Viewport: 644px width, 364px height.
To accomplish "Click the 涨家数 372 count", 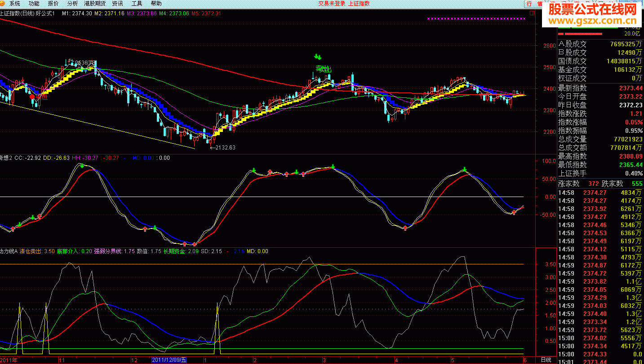I will point(594,184).
